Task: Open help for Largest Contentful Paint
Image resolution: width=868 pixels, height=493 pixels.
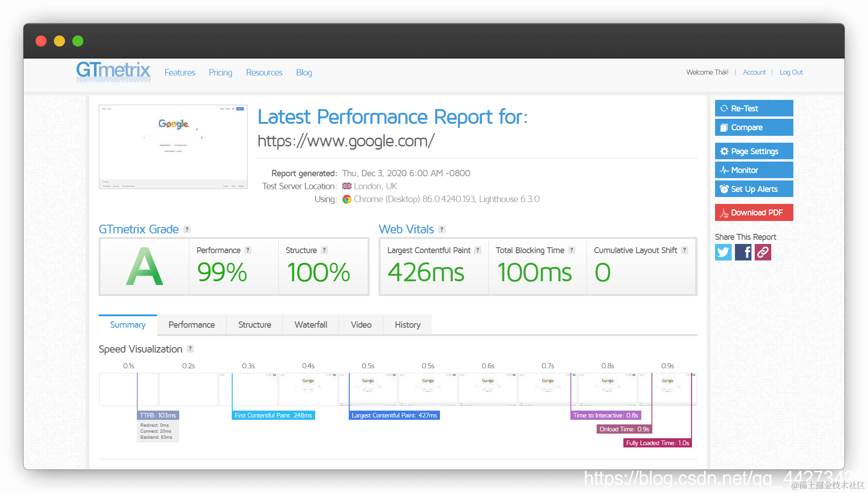Action: click(478, 250)
